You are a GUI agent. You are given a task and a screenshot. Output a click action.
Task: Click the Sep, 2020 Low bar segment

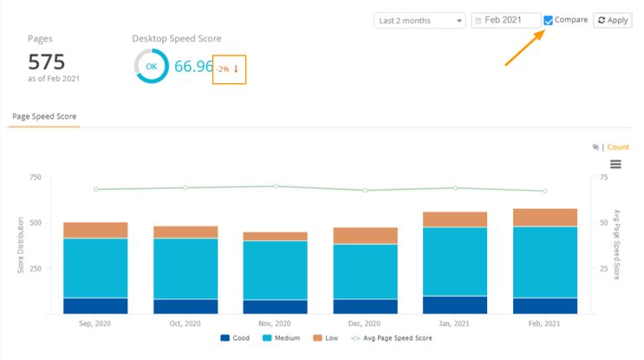click(95, 230)
